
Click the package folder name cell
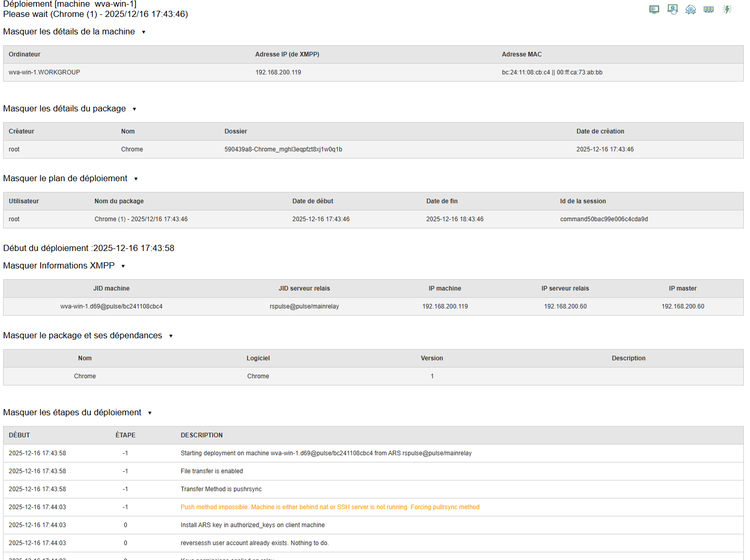click(x=283, y=149)
